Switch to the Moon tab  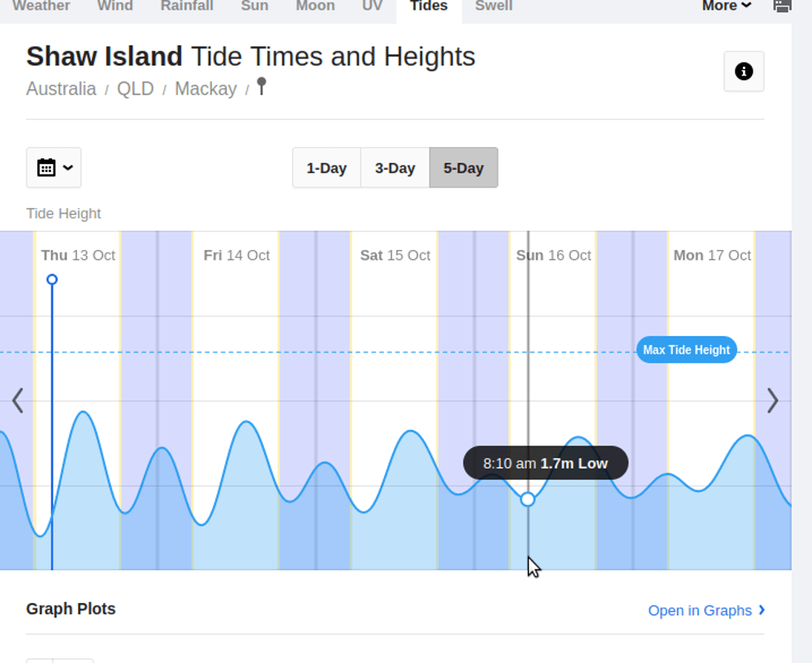tap(315, 6)
